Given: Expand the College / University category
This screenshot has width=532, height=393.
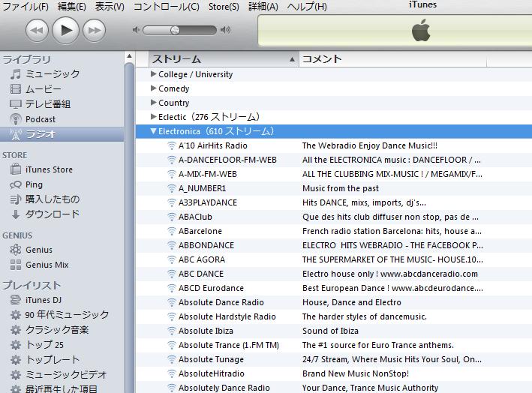Looking at the screenshot, I should 153,74.
